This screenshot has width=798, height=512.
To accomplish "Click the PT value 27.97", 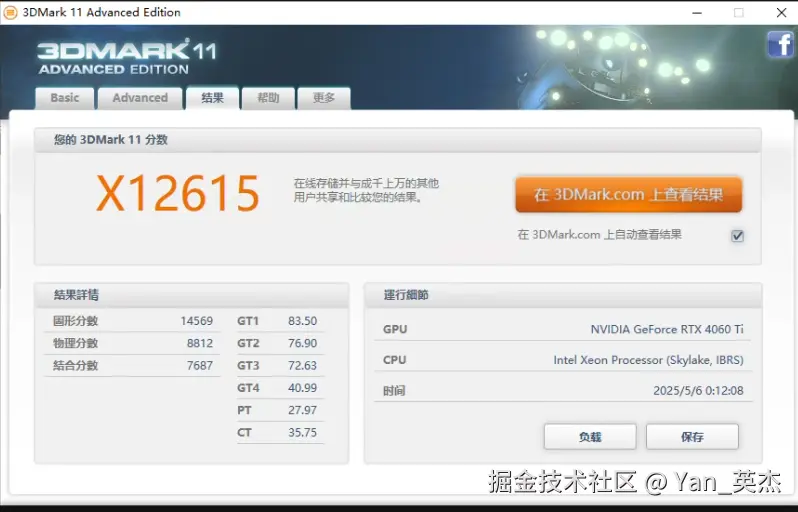I will tap(302, 410).
